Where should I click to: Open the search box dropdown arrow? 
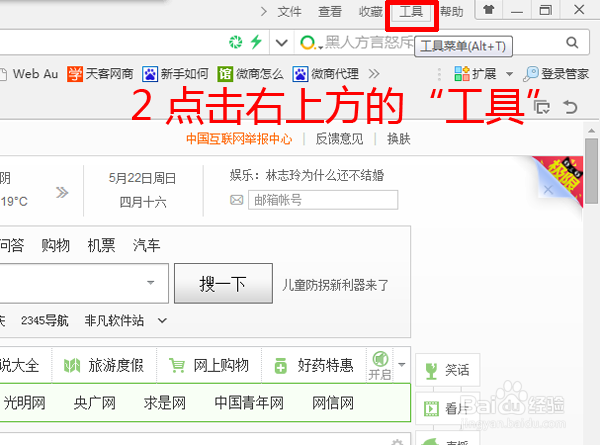[151, 283]
